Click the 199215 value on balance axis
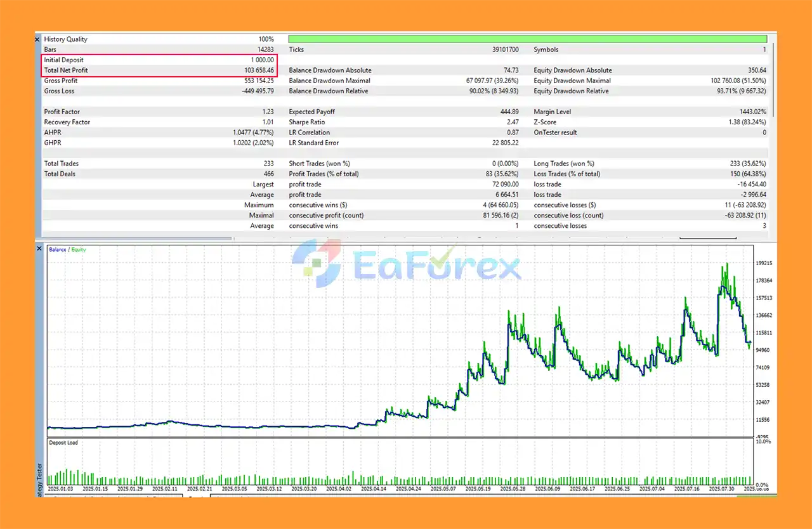The height and width of the screenshot is (529, 812). click(763, 263)
